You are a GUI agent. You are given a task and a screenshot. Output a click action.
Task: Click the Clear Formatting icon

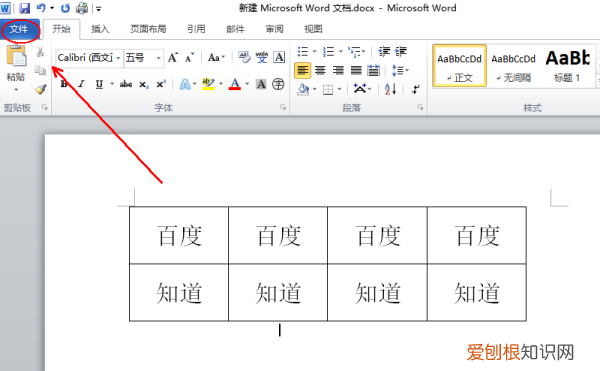click(244, 57)
